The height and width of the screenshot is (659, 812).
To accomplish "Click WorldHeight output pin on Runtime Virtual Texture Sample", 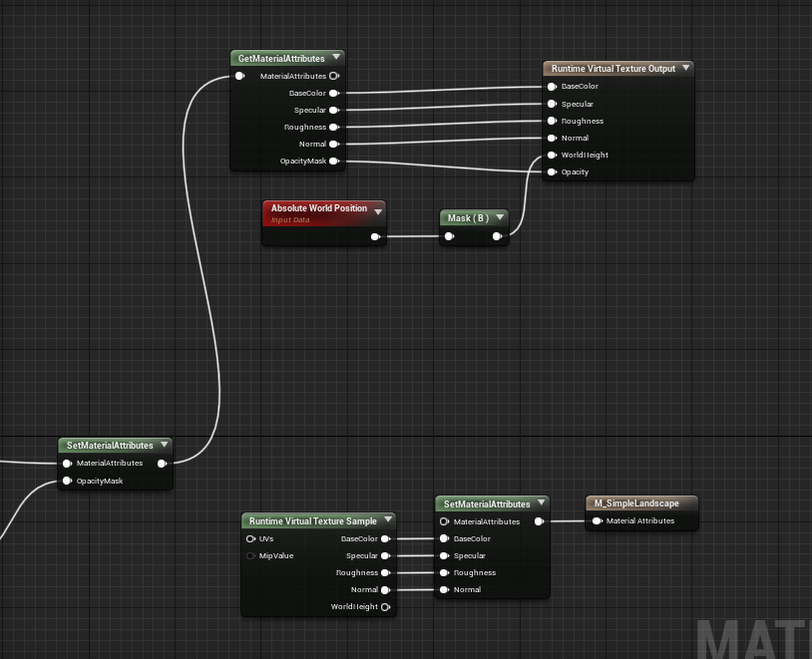I will 386,607.
